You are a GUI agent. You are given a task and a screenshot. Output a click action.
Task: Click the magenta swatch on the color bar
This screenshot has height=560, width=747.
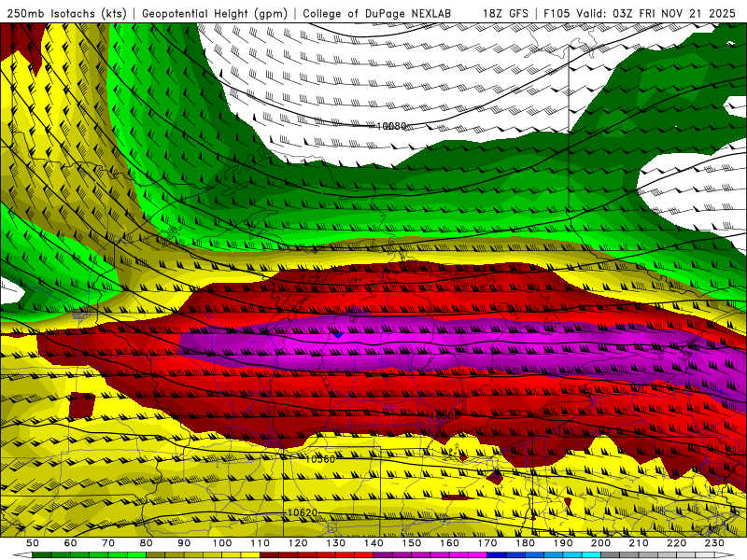(477, 554)
